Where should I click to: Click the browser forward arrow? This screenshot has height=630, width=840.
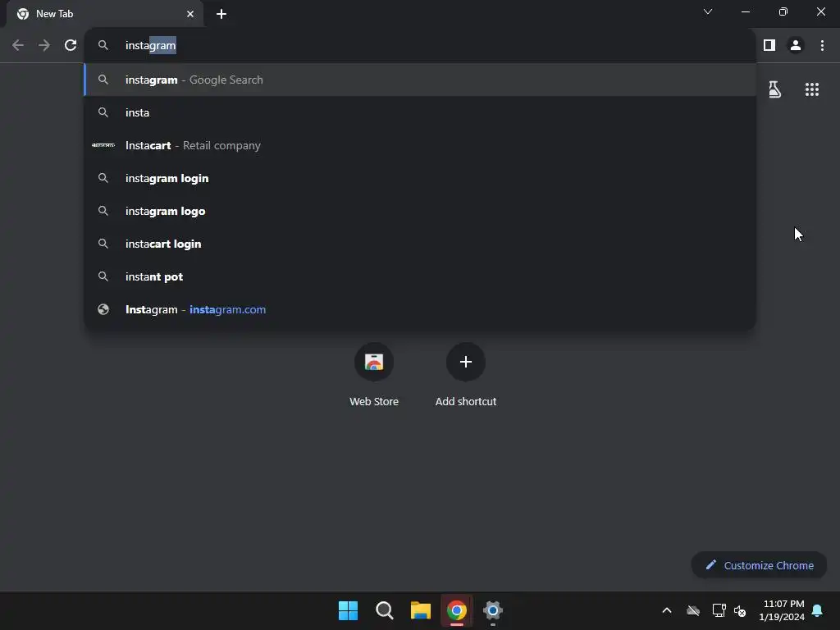click(44, 46)
